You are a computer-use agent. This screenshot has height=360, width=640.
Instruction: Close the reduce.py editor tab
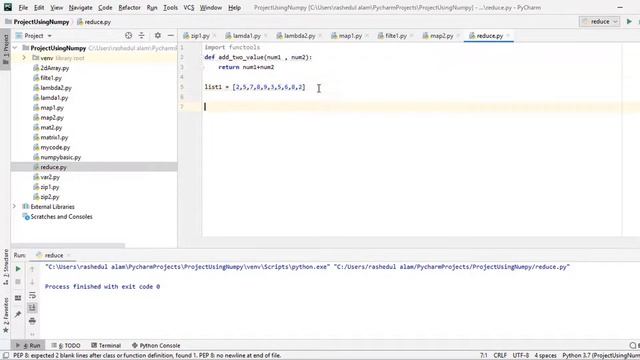point(508,36)
